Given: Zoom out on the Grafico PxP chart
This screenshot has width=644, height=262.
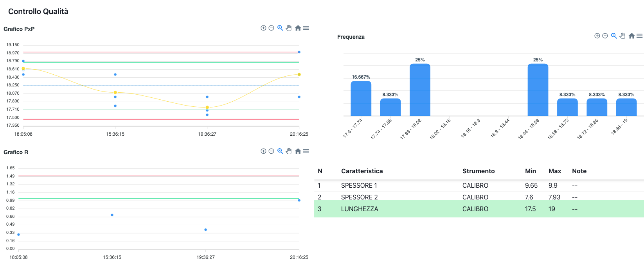Looking at the screenshot, I should 271,28.
